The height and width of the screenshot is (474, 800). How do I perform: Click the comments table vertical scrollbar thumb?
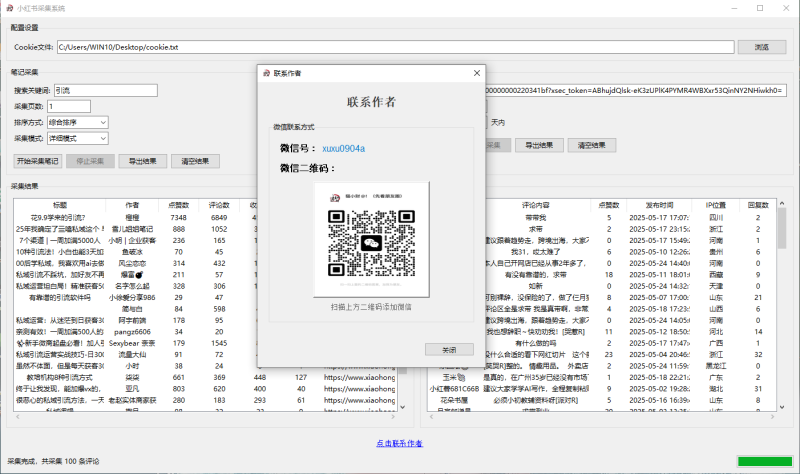[x=782, y=229]
